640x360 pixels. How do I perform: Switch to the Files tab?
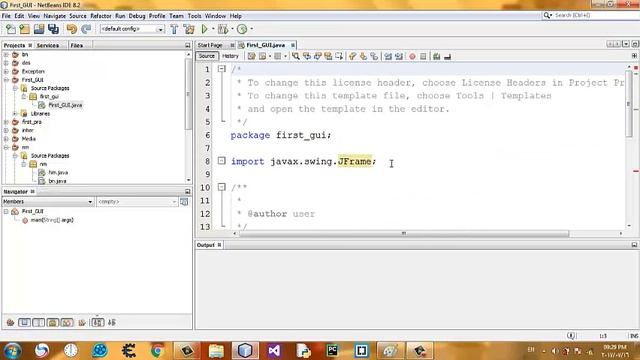coord(77,45)
